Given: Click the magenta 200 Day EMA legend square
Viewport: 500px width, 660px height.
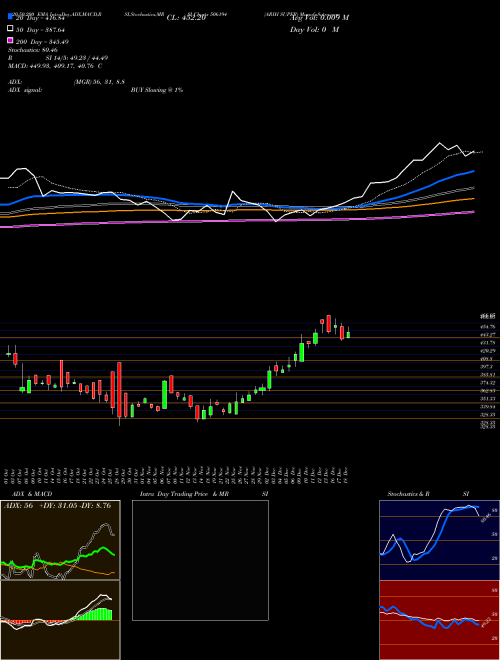Looking at the screenshot, I should pyautogui.click(x=11, y=41).
